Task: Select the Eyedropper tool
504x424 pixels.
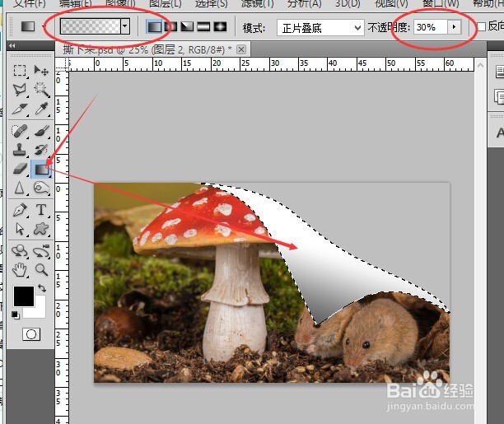Action: click(x=42, y=109)
